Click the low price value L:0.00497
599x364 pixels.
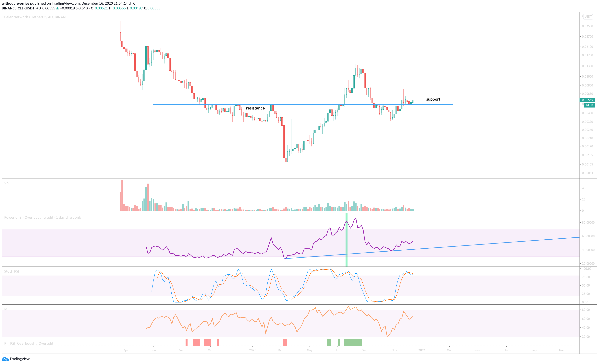pos(135,8)
